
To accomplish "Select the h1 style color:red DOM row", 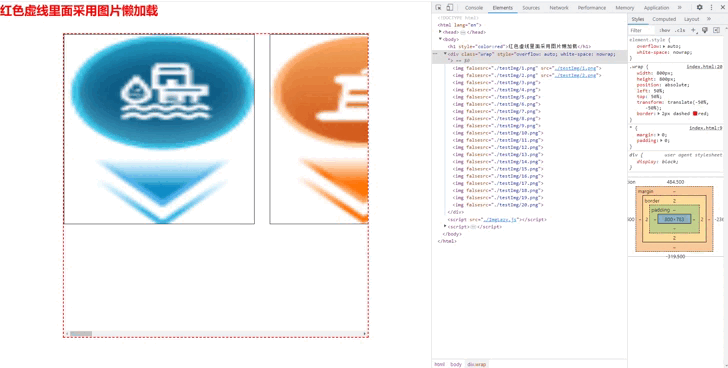I will point(520,46).
